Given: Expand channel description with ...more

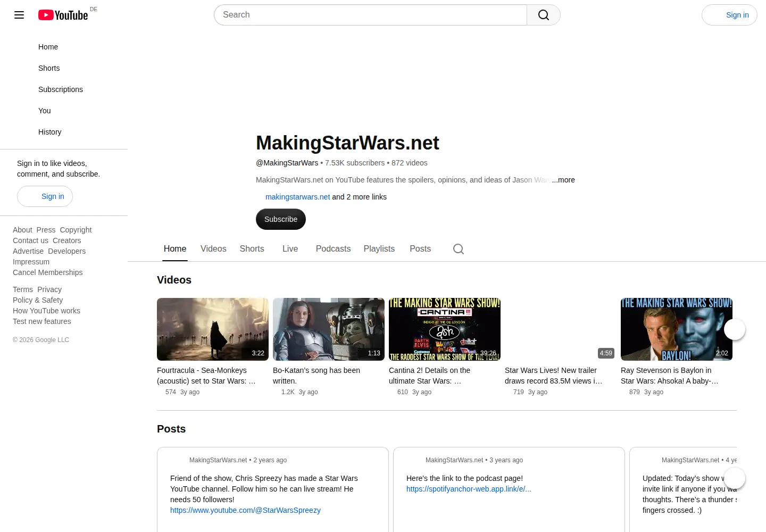Looking at the screenshot, I should point(563,180).
